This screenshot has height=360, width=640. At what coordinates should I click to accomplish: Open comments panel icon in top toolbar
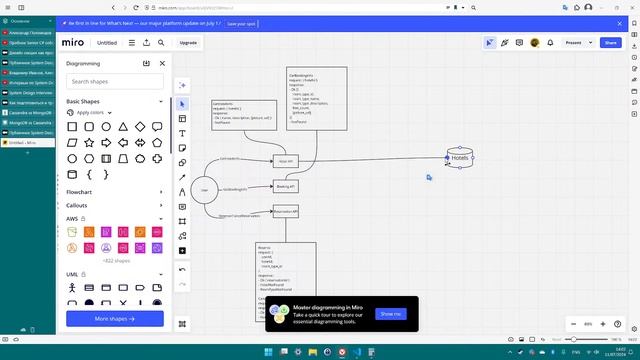pyautogui.click(x=519, y=42)
